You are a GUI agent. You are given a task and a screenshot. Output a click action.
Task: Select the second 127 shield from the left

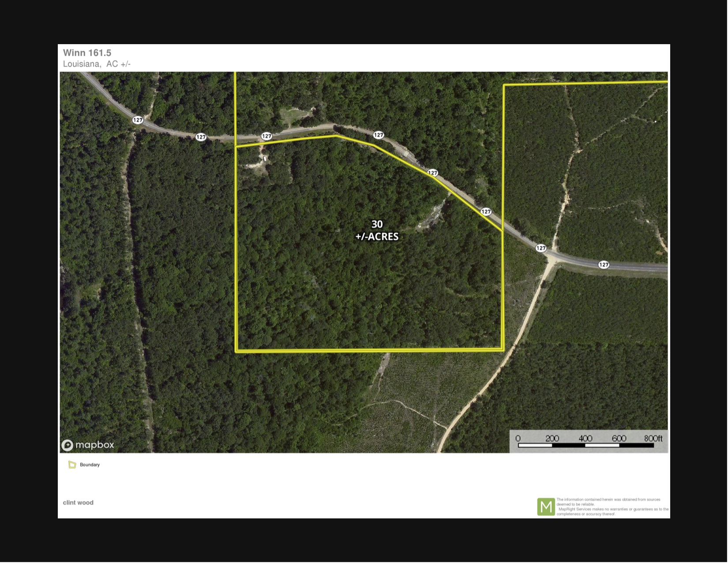click(201, 137)
